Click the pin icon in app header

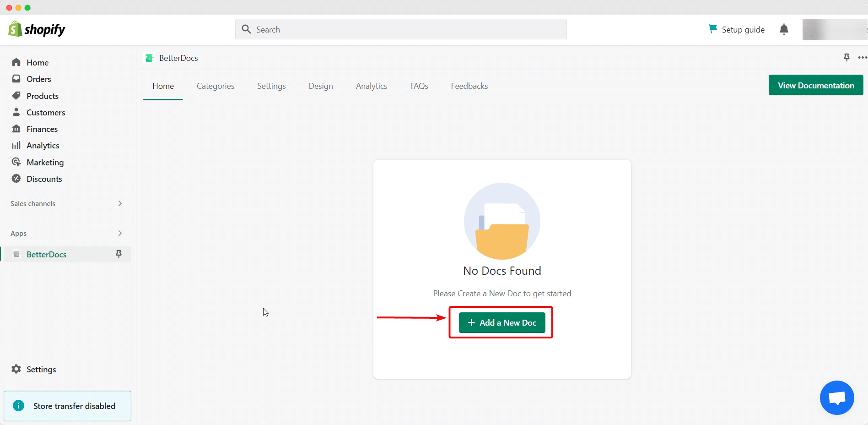tap(846, 57)
